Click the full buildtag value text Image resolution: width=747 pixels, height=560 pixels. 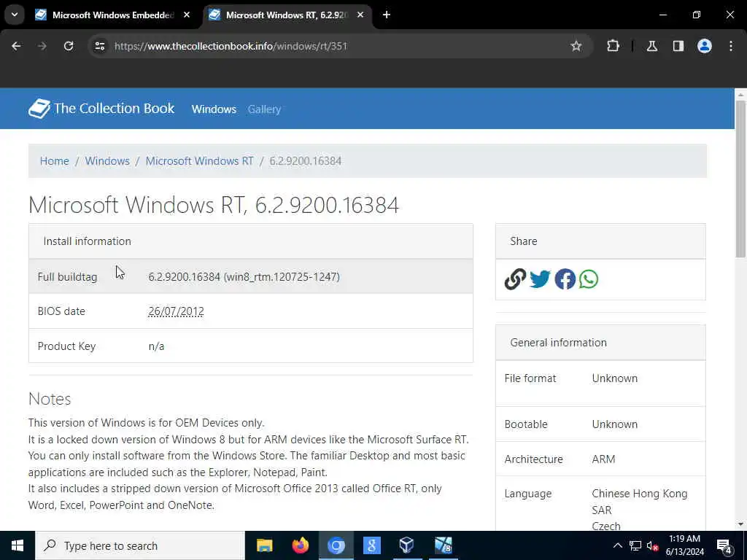pos(244,276)
